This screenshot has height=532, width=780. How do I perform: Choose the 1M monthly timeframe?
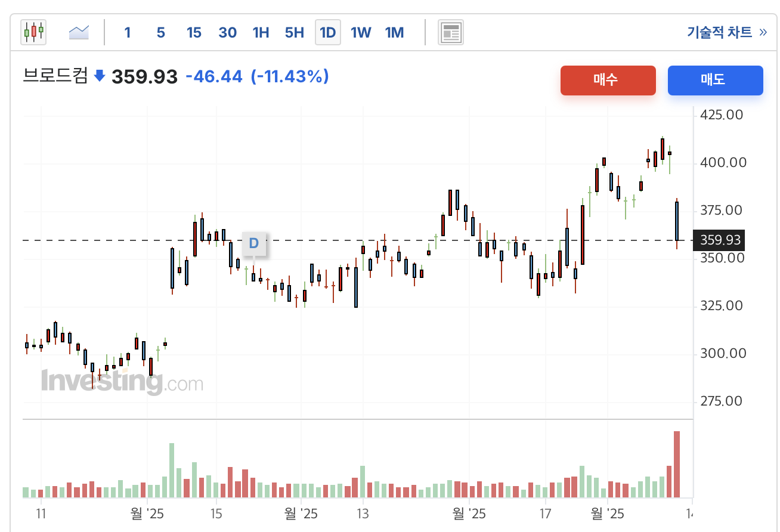point(394,32)
